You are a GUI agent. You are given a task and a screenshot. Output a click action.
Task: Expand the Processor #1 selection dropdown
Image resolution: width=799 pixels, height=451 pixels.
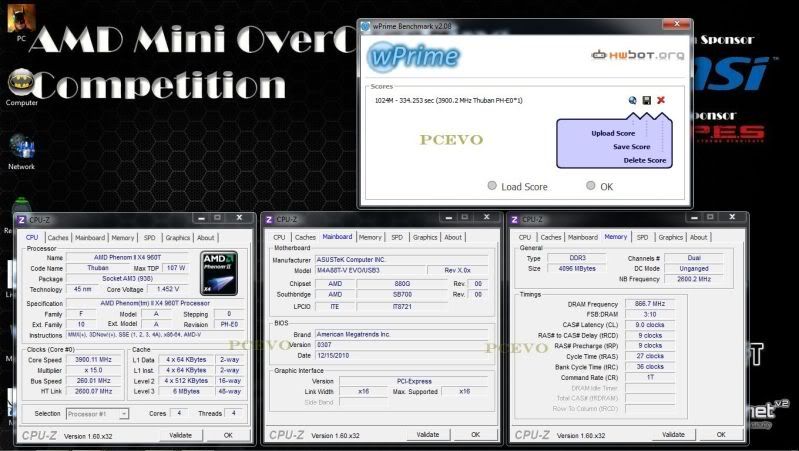(x=96, y=413)
